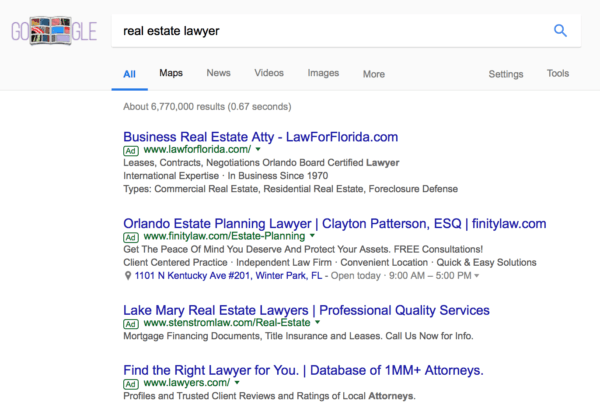
Task: Click the Client Centered Practice line
Action: [x=330, y=263]
